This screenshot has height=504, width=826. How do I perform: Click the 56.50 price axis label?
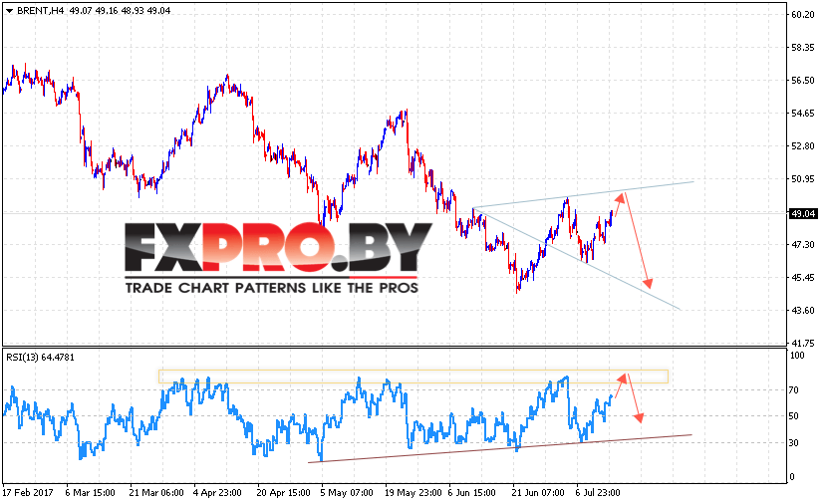pyautogui.click(x=802, y=80)
